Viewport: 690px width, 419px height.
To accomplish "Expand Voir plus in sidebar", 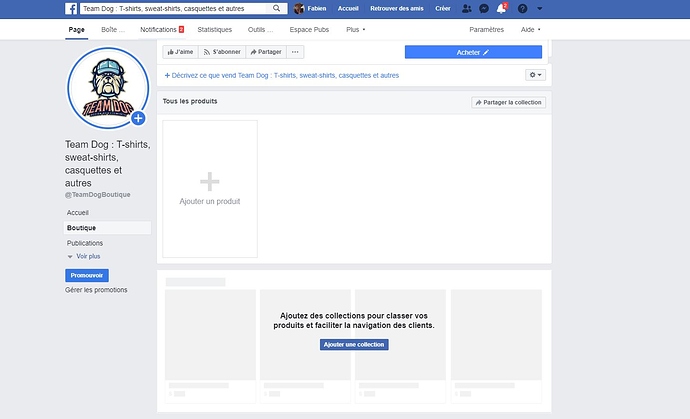I will pos(85,256).
